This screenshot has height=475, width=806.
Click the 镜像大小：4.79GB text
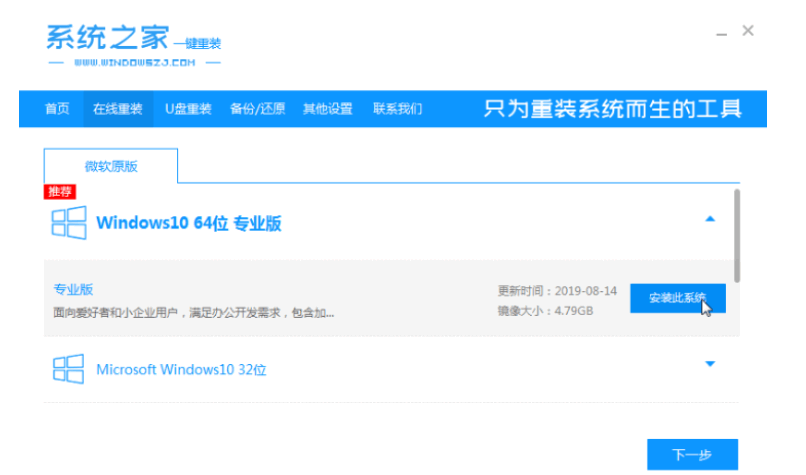tap(545, 311)
